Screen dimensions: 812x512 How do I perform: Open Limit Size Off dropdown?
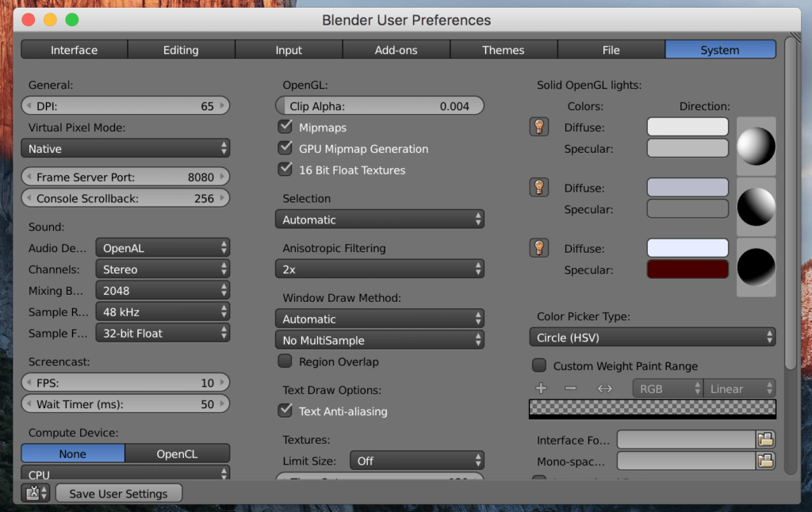(417, 460)
